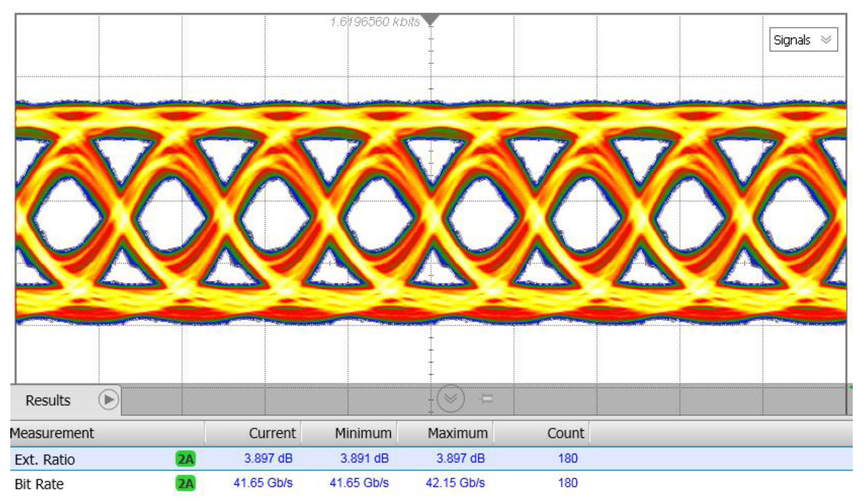Click the pin icon beside the chevron
The width and height of the screenshot is (867, 504).
[486, 398]
